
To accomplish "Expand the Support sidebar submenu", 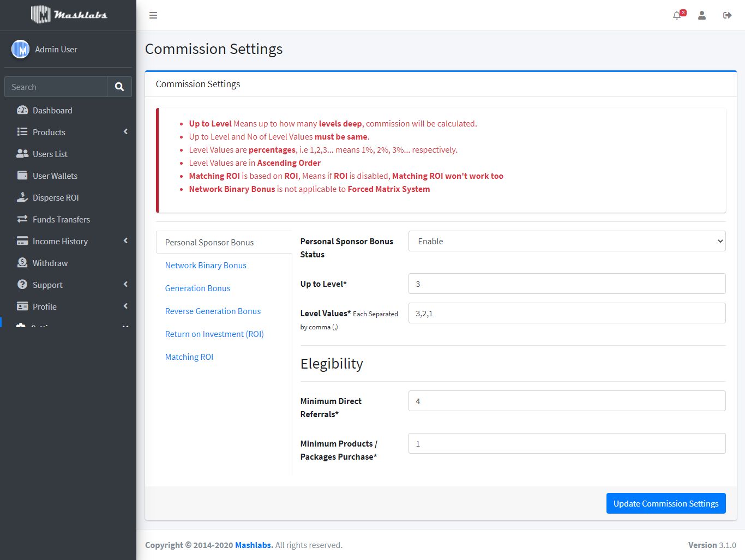I will click(47, 285).
